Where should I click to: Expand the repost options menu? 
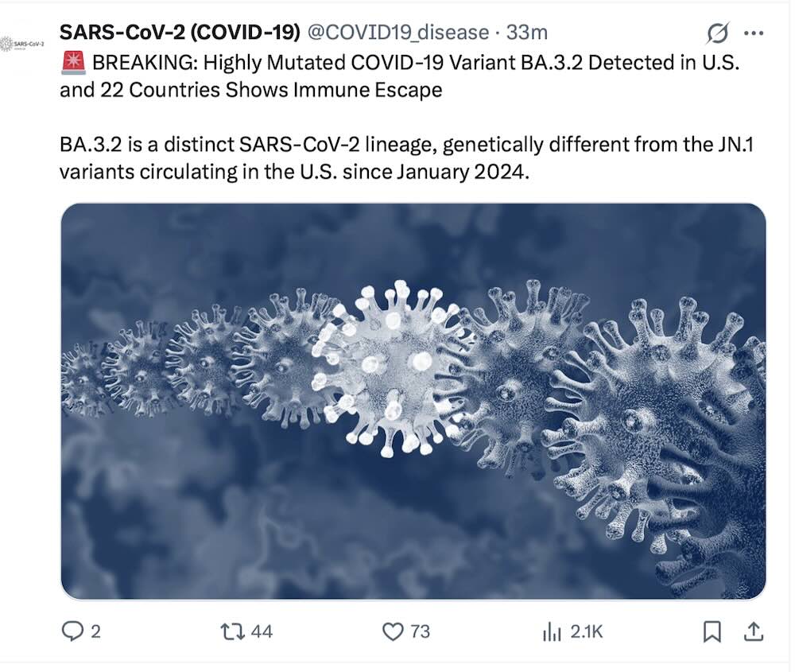pyautogui.click(x=233, y=631)
